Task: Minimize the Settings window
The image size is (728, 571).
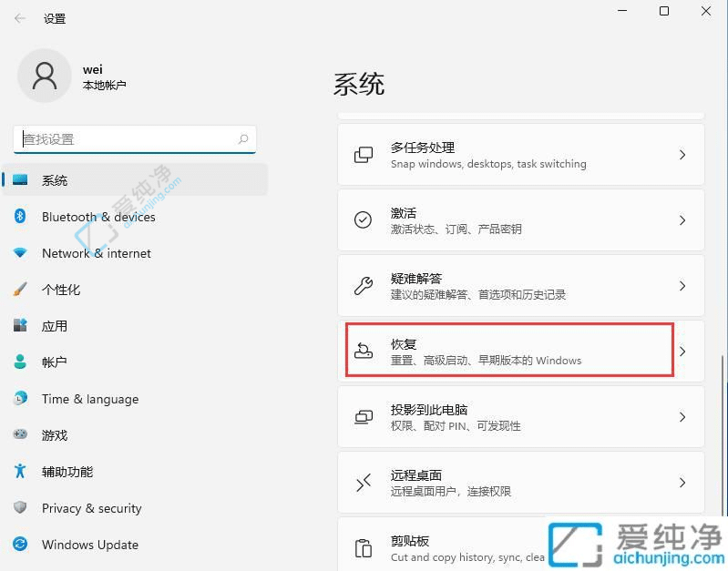Action: [x=622, y=11]
